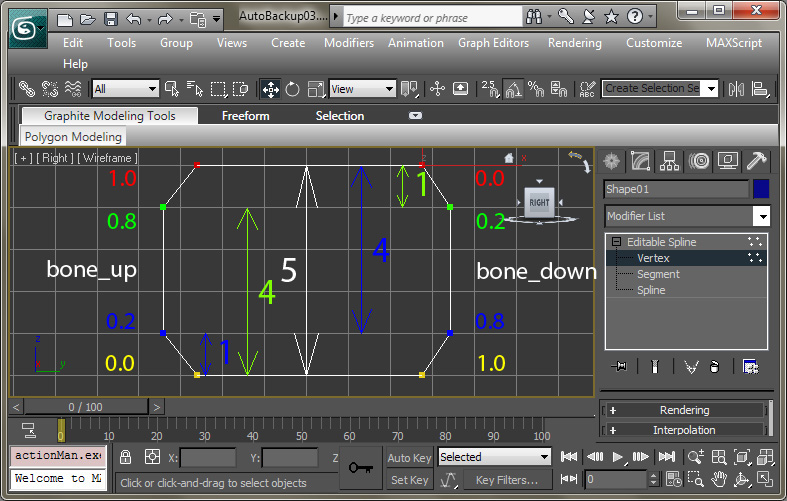This screenshot has height=501, width=787.
Task: Click the blue object color swatch
Action: pyautogui.click(x=761, y=189)
